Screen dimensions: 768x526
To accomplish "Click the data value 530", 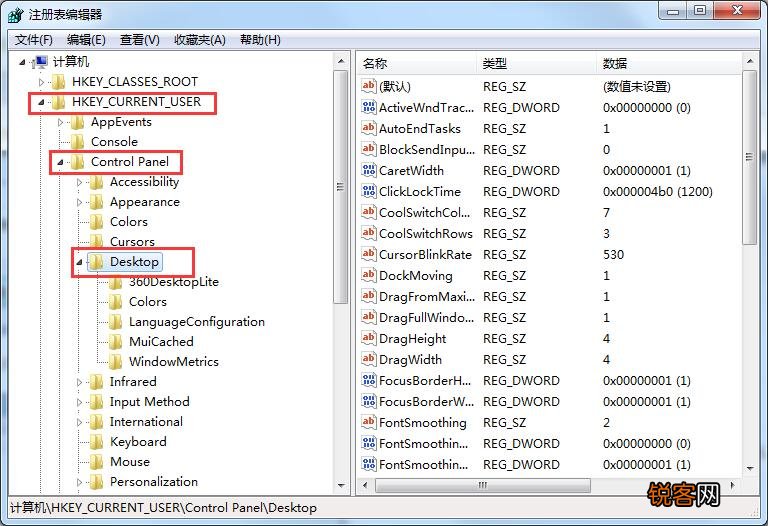I will coord(613,254).
